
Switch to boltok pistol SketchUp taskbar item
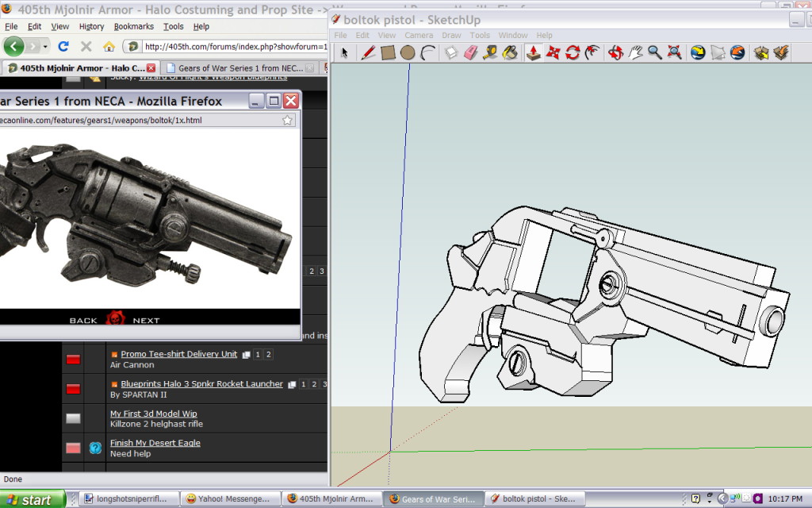coord(536,498)
